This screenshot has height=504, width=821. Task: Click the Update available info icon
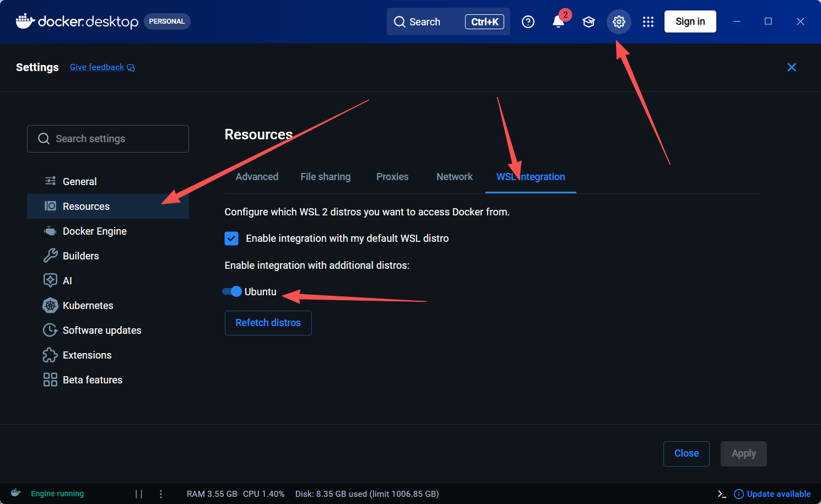click(739, 494)
